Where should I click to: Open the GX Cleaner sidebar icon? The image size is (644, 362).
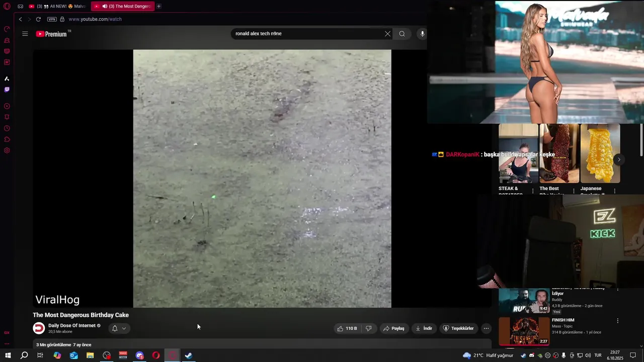tap(7, 40)
